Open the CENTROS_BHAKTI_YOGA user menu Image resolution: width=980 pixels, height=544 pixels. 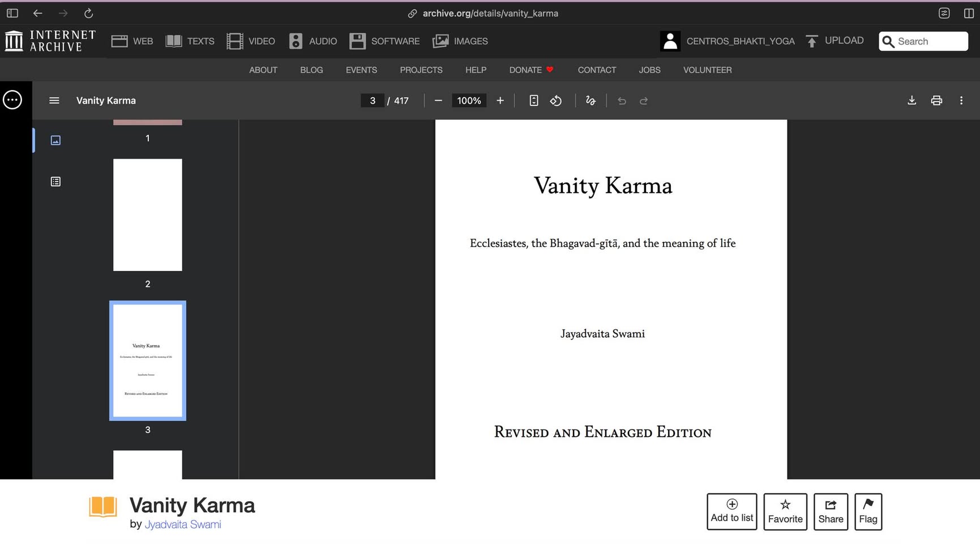pyautogui.click(x=727, y=41)
